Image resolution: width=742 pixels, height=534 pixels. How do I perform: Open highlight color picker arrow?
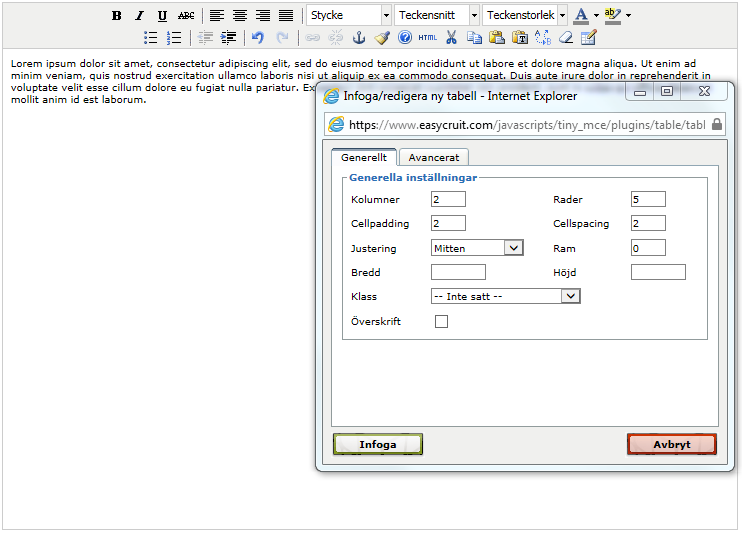pyautogui.click(x=628, y=16)
